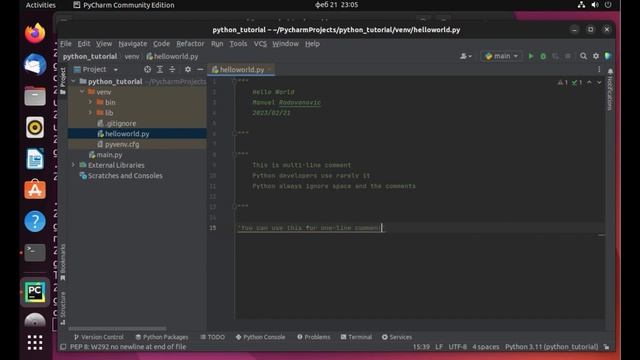Open Services tool window

[397, 337]
